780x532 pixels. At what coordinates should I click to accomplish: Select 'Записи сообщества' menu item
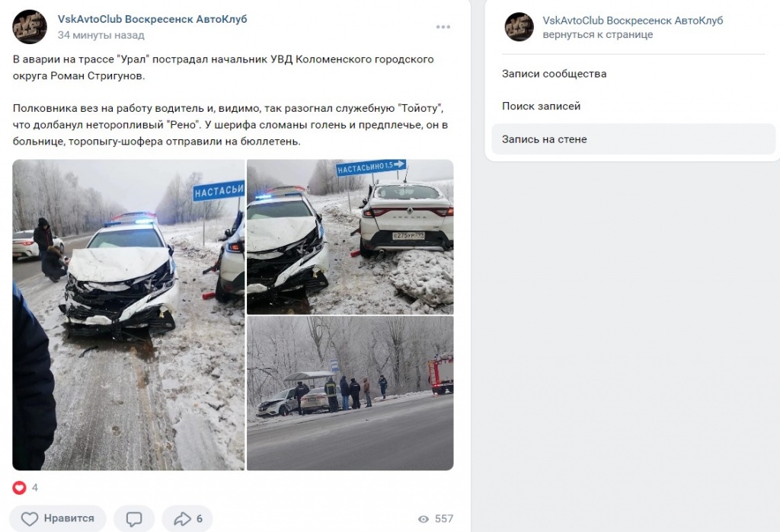555,74
